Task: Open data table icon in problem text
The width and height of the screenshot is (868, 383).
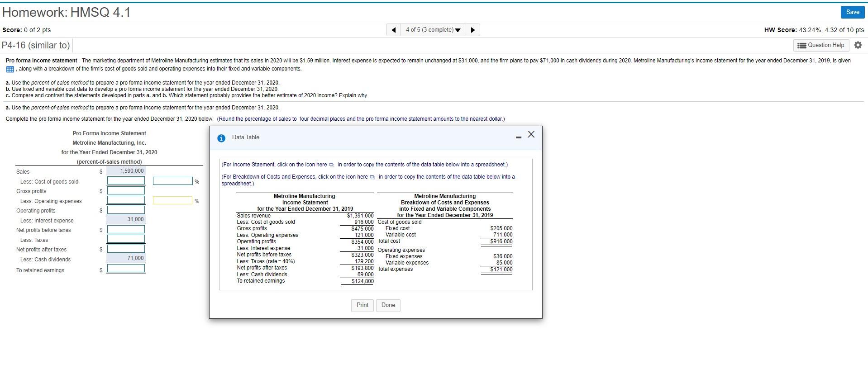Action: coord(10,69)
